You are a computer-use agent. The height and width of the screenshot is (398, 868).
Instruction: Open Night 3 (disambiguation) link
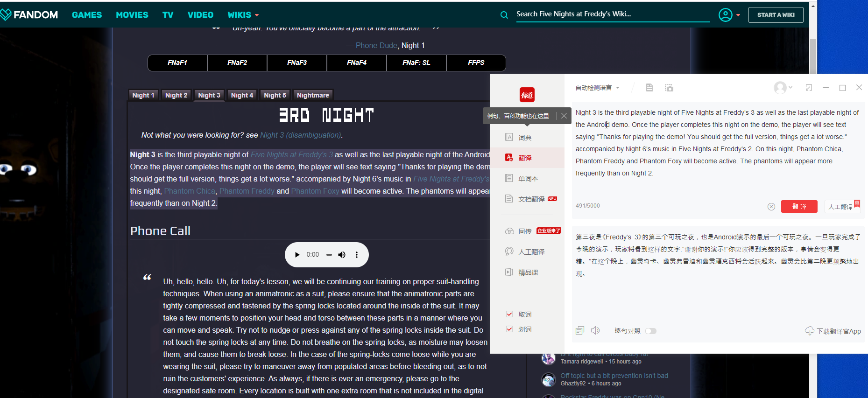pyautogui.click(x=300, y=135)
